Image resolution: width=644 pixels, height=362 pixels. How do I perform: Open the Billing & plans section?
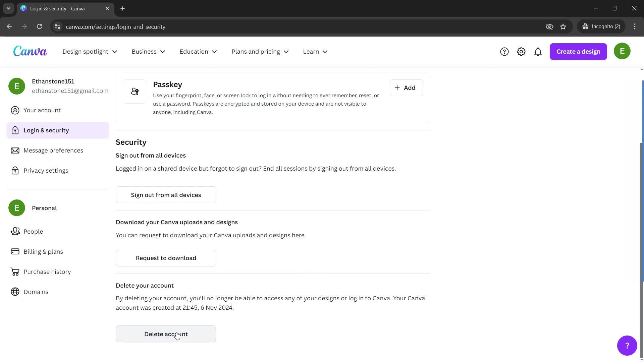pyautogui.click(x=43, y=251)
